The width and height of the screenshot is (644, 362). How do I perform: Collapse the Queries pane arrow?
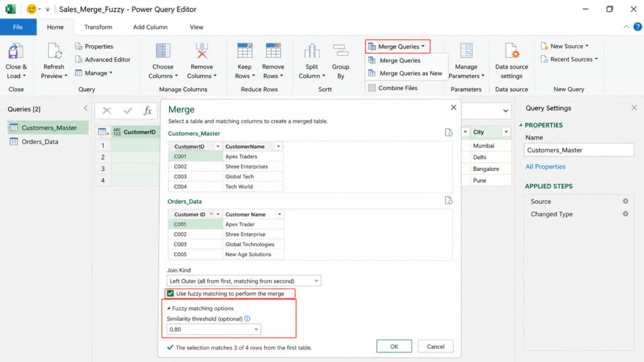point(86,108)
